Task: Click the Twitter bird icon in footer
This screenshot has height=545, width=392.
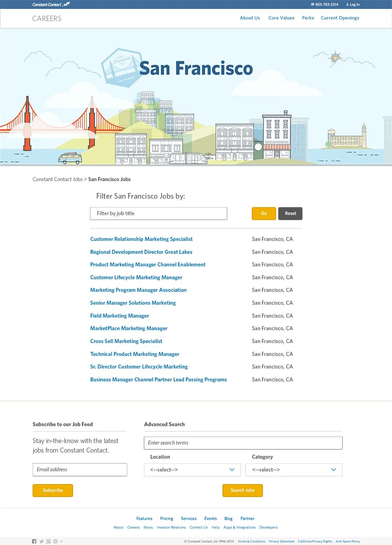Action: (41, 541)
